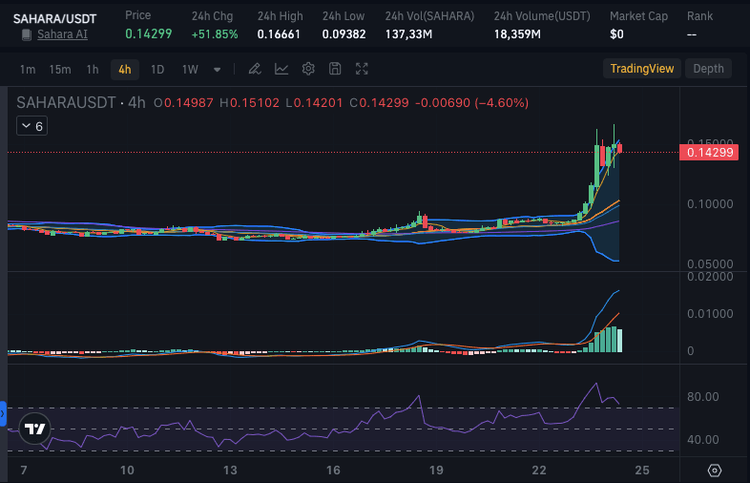Click the blue left-edge panel expander
Screen dimensions: 750x483
3,411
